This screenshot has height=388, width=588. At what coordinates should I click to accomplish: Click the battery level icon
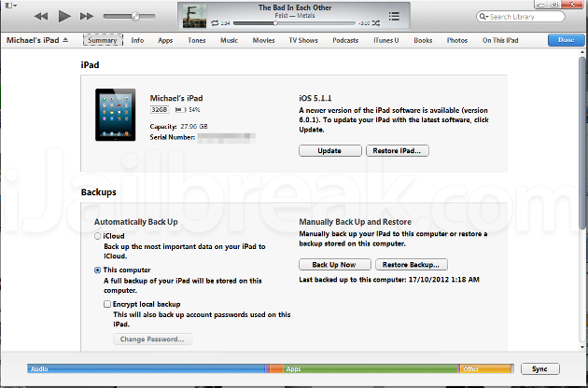pyautogui.click(x=180, y=109)
